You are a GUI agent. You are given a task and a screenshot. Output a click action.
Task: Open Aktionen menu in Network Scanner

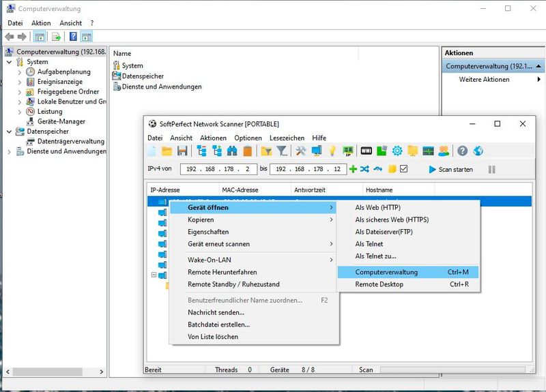pyautogui.click(x=213, y=138)
